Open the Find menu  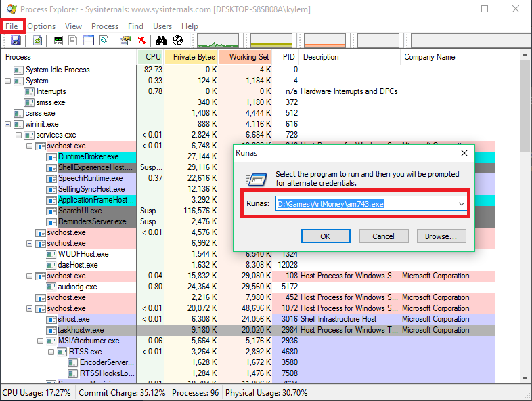pos(136,26)
